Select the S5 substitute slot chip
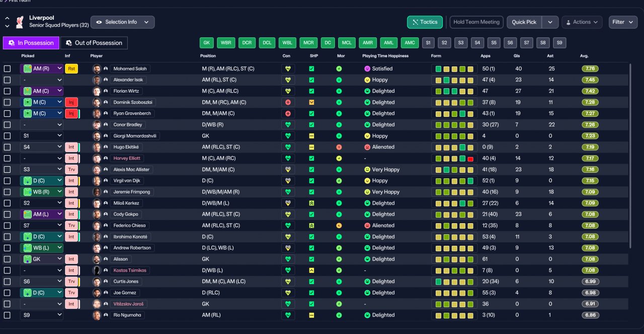 (x=494, y=43)
